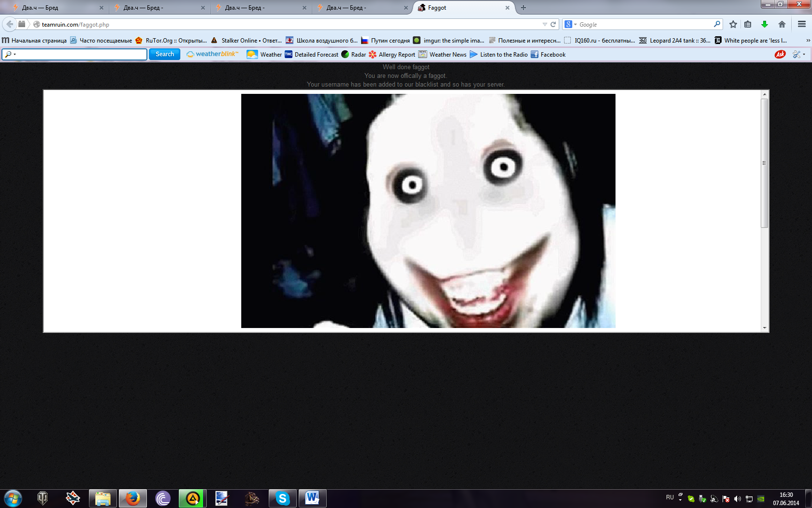
Task: Go back to the previous page
Action: (x=10, y=24)
